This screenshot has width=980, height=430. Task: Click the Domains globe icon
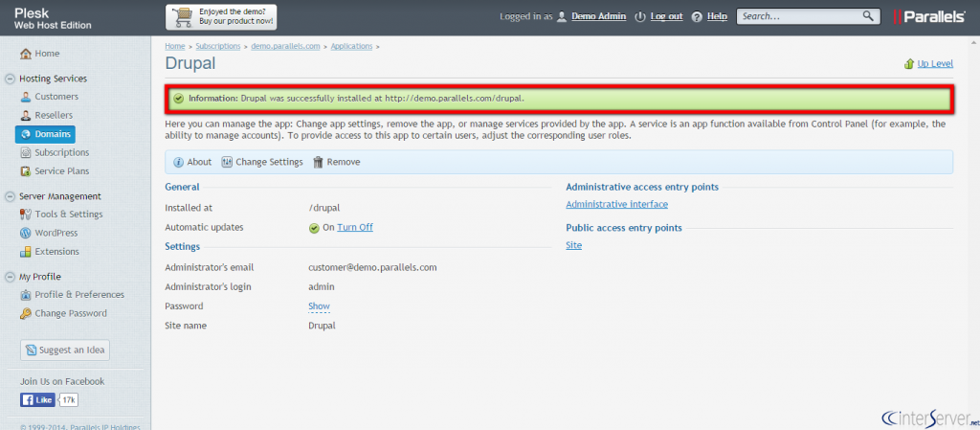26,134
